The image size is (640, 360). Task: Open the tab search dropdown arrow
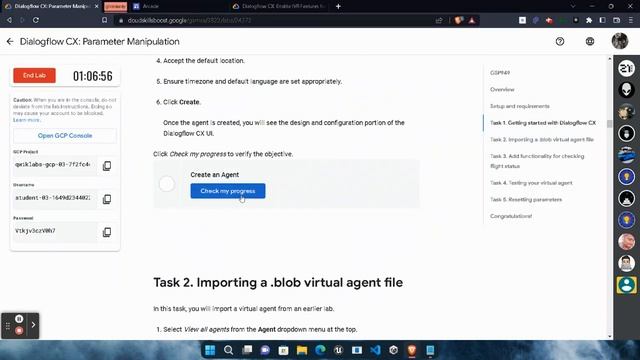[x=573, y=6]
